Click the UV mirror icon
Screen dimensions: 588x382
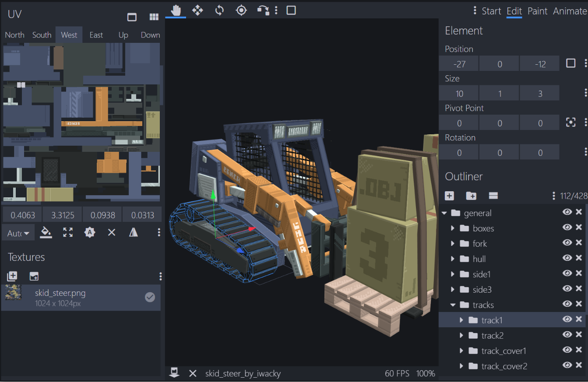pos(134,233)
